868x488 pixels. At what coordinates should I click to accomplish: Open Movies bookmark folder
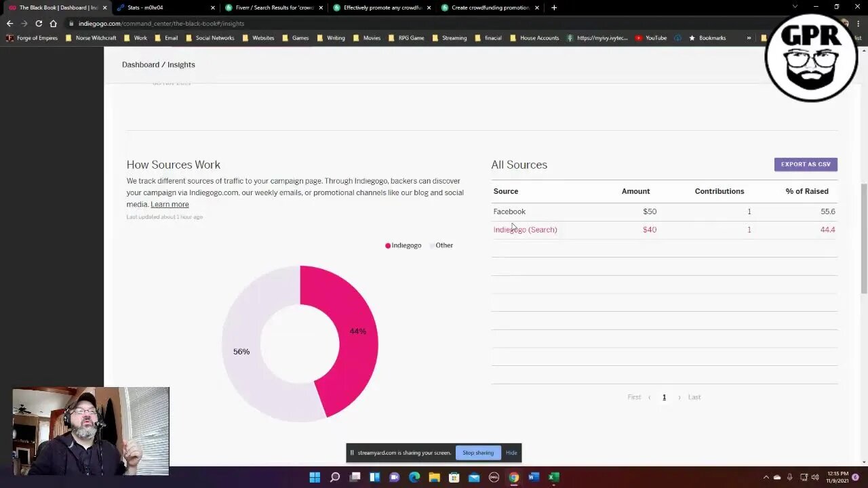click(367, 38)
